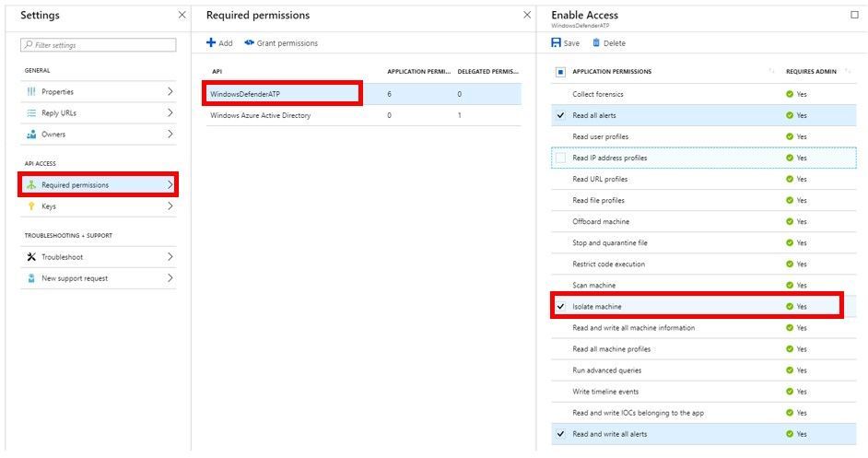The width and height of the screenshot is (868, 458).
Task: Open Required permissions via its chevron
Action: tap(170, 185)
